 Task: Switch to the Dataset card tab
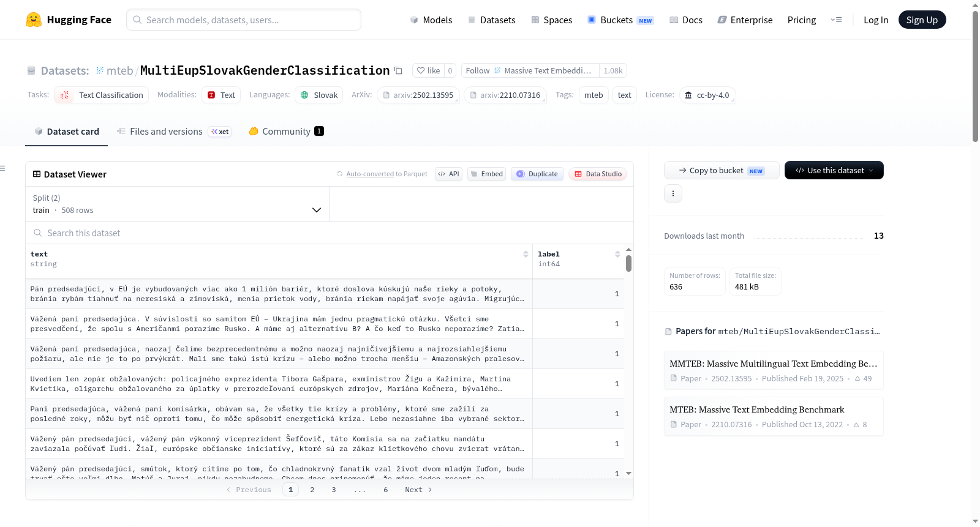point(67,132)
